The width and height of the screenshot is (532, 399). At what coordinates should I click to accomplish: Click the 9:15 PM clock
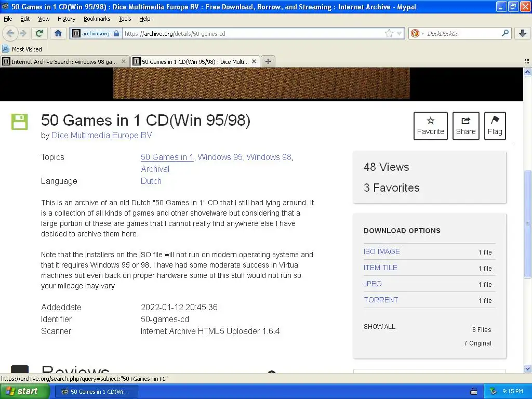(x=513, y=392)
